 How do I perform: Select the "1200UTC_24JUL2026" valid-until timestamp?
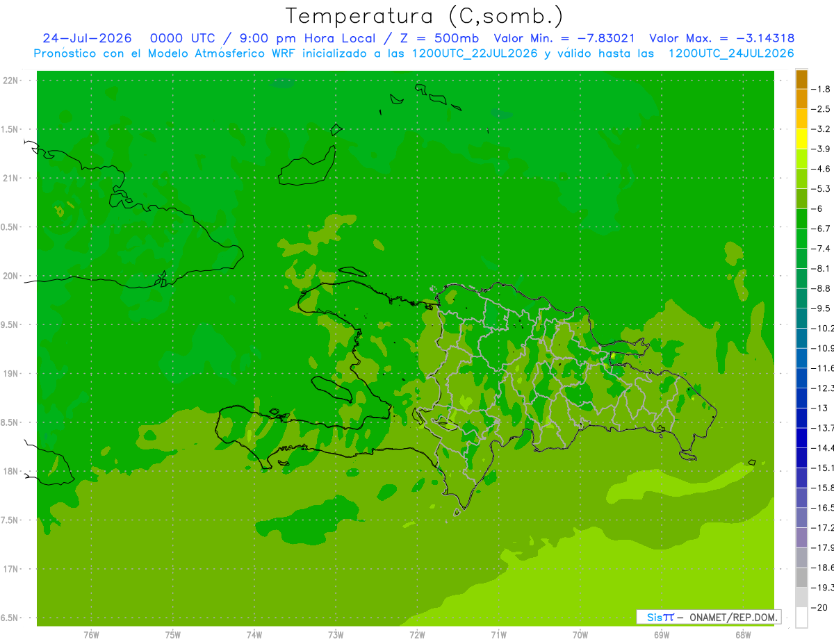coord(731,53)
